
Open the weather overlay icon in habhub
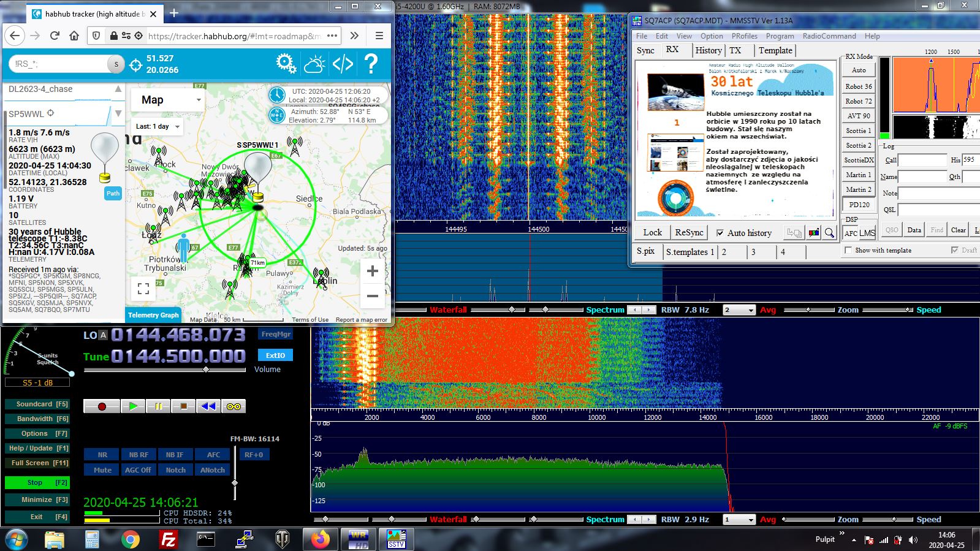coord(314,63)
